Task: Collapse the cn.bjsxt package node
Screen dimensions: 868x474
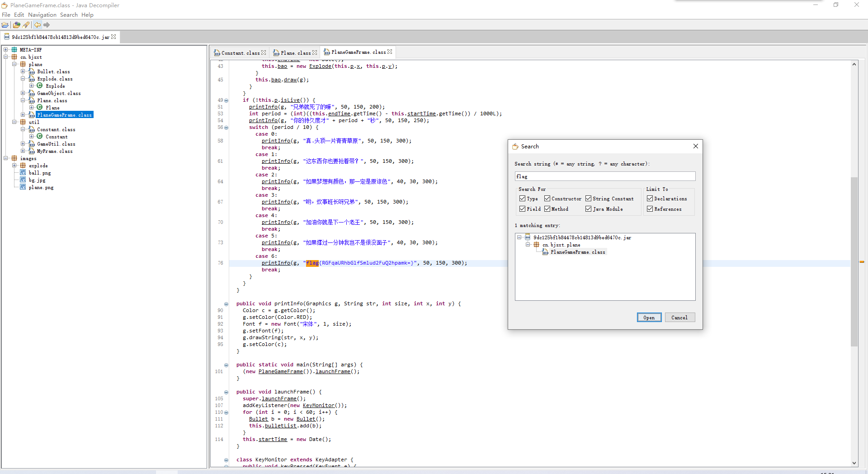Action: [6, 57]
